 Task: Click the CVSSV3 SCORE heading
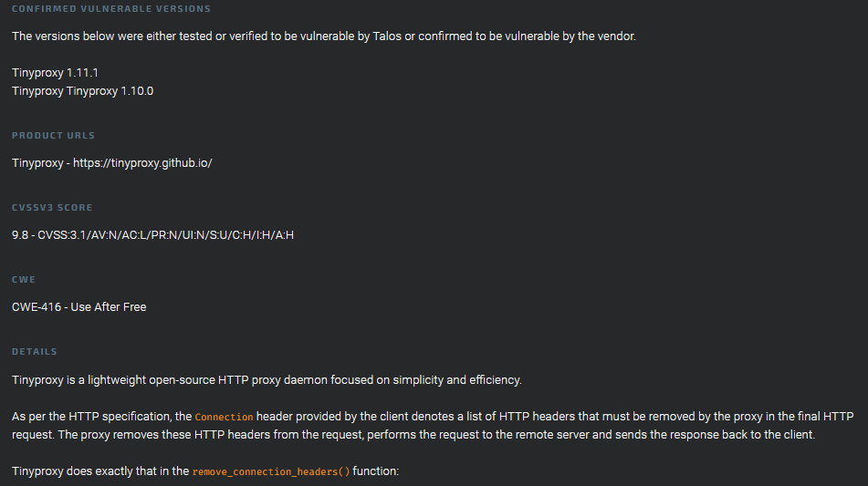[x=52, y=207]
